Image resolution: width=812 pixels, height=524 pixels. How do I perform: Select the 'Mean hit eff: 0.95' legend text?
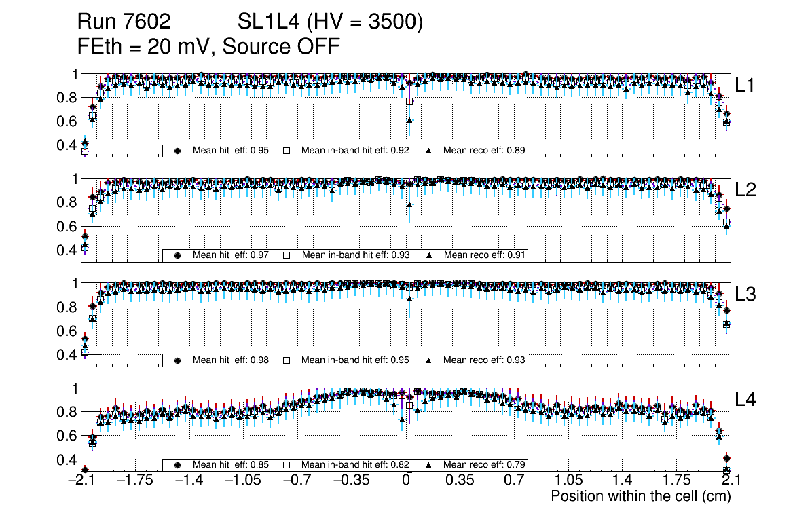[231, 151]
